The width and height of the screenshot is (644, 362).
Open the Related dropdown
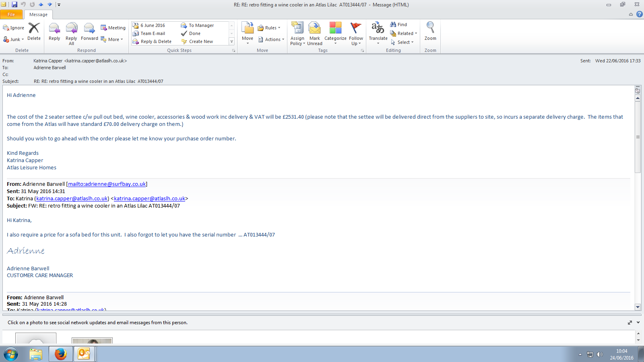click(x=404, y=33)
